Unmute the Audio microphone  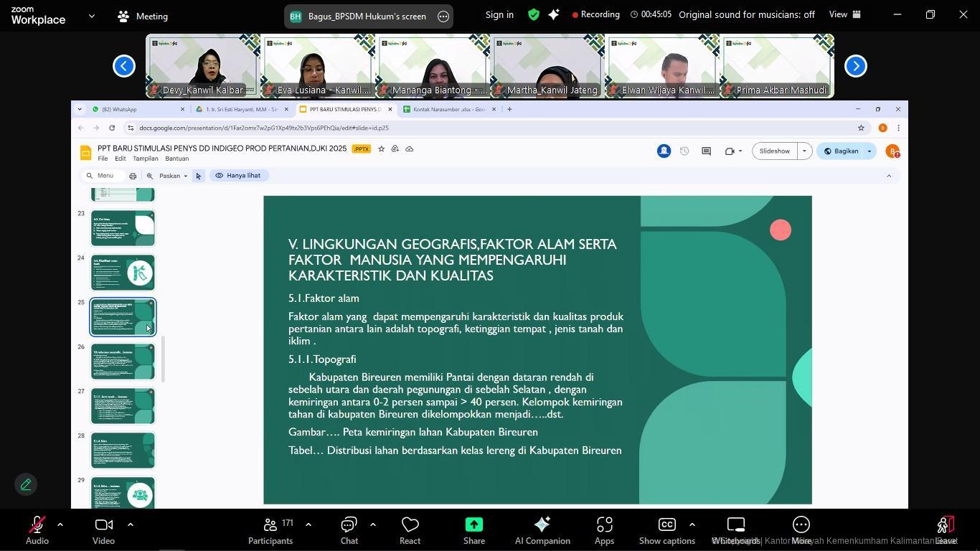click(x=37, y=531)
